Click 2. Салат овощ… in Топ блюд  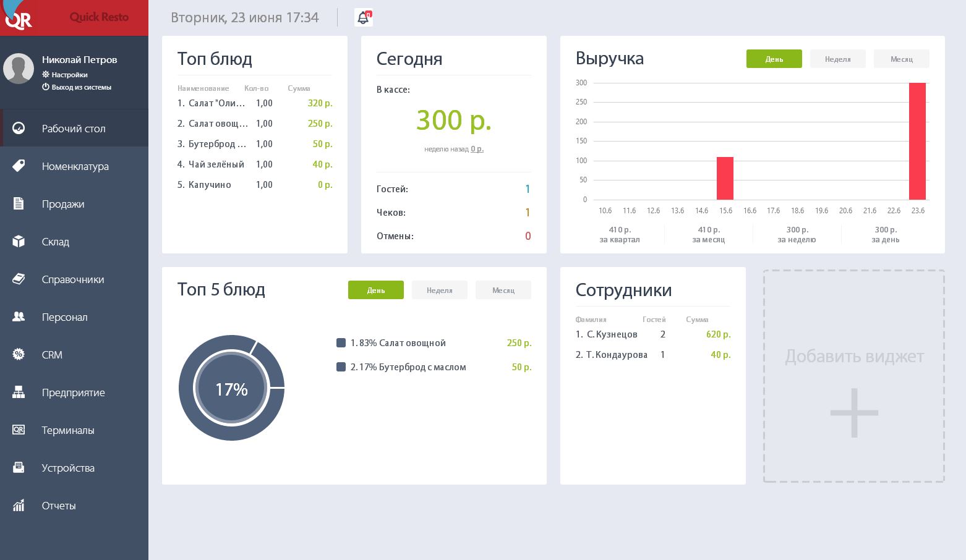[x=255, y=124]
